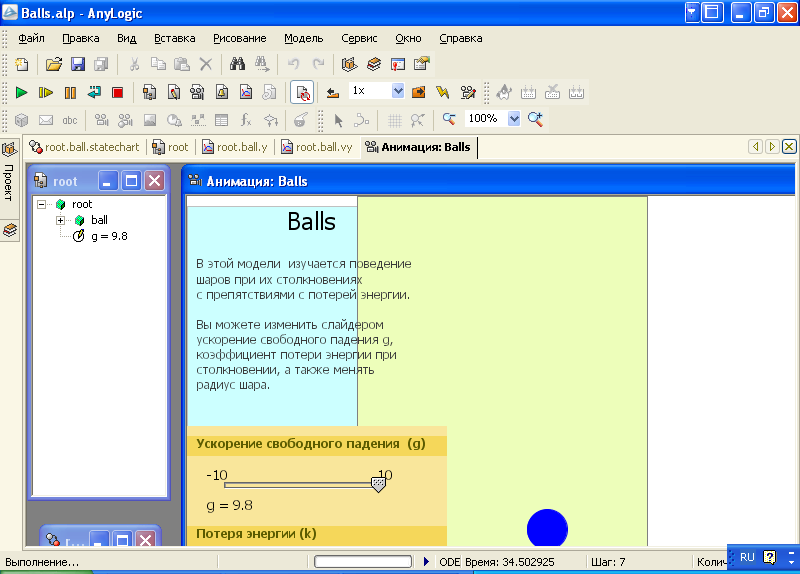This screenshot has height=574, width=800.
Task: Click the library books toolbar icon
Action: [x=374, y=64]
